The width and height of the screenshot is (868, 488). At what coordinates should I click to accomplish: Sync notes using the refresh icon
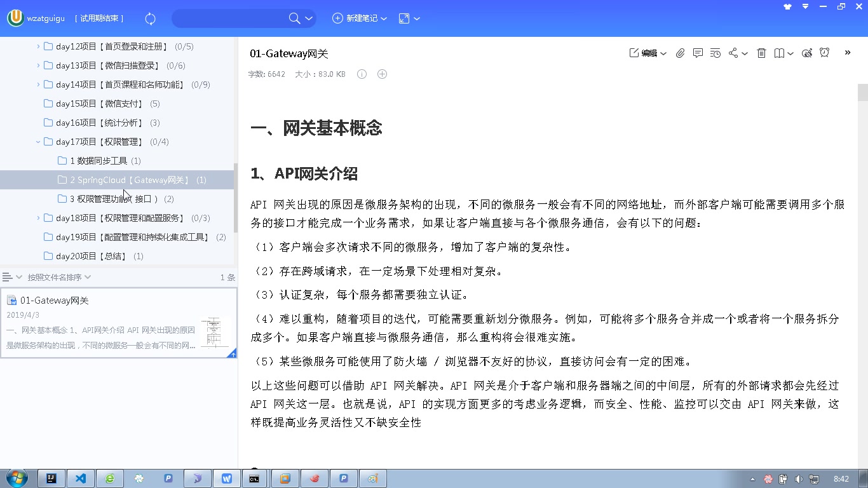click(x=150, y=18)
